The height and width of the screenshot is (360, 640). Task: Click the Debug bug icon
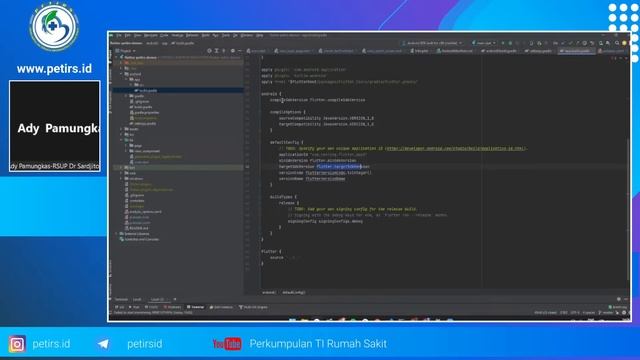click(510, 43)
